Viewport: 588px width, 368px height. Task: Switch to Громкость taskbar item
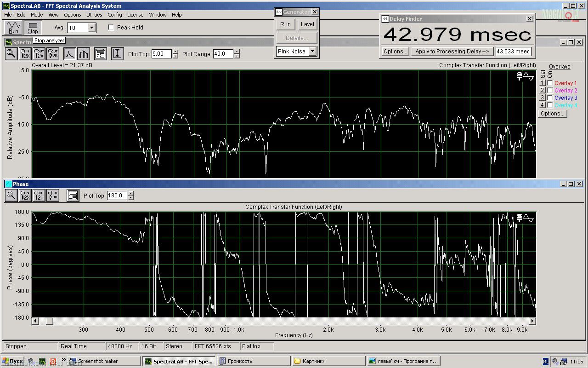(x=254, y=361)
